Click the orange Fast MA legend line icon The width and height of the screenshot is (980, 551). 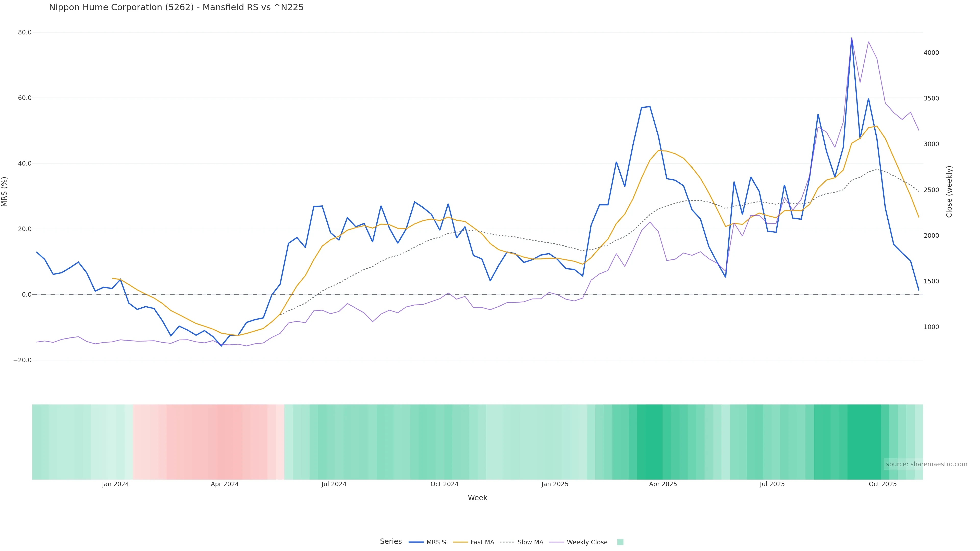tap(460, 542)
